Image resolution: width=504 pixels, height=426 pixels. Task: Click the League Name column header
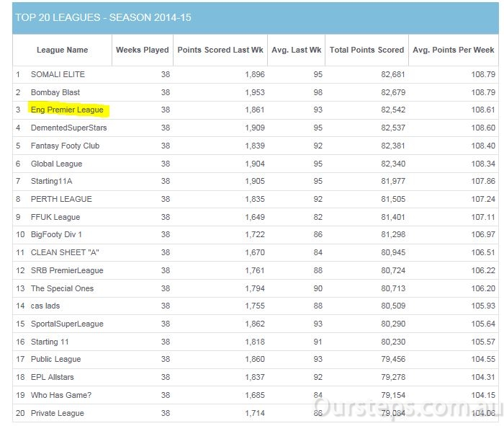62,50
